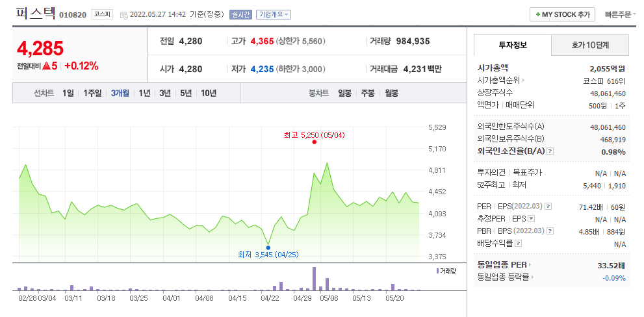Click the 퍼스텍 stock name heading
This screenshot has width=644, height=317.
(x=36, y=13)
